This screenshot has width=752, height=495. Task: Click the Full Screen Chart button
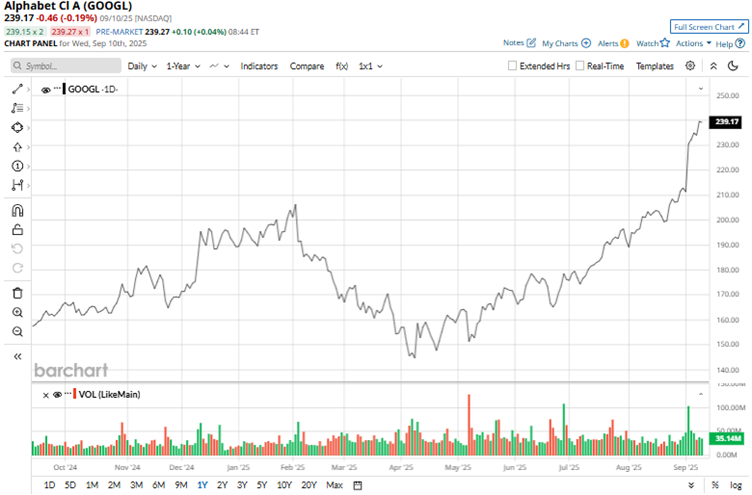[x=709, y=27]
